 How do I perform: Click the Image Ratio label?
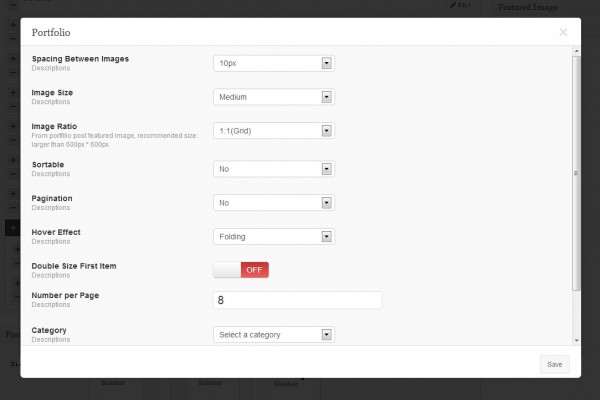pos(54,126)
